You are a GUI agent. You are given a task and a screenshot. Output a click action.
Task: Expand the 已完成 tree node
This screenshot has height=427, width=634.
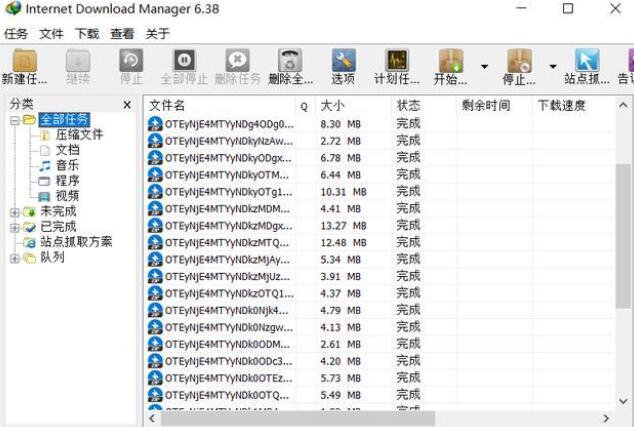(14, 227)
